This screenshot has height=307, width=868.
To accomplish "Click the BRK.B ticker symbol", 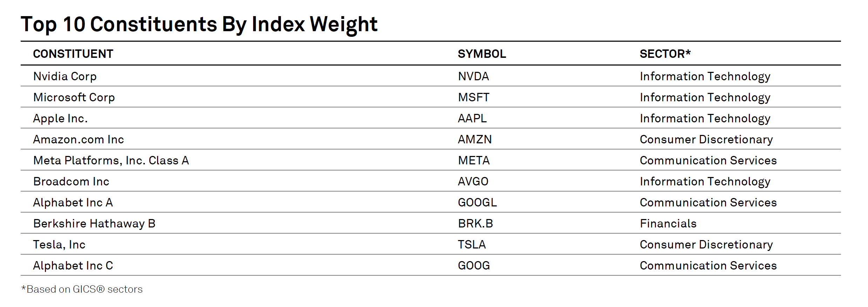I will coord(475,224).
